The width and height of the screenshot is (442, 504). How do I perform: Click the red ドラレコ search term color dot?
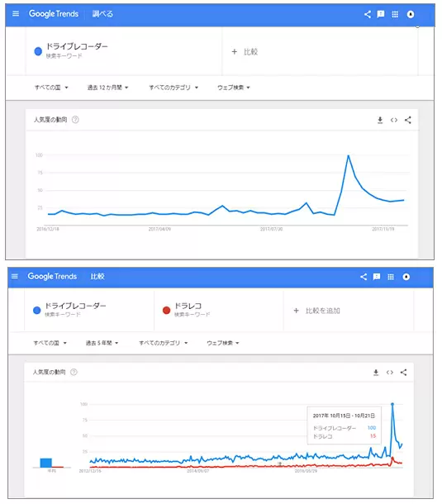(166, 310)
